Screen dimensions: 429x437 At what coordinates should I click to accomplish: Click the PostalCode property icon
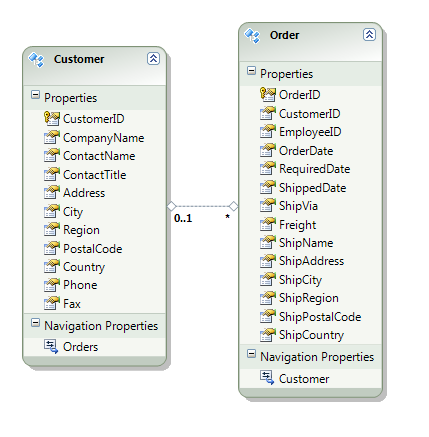52,248
